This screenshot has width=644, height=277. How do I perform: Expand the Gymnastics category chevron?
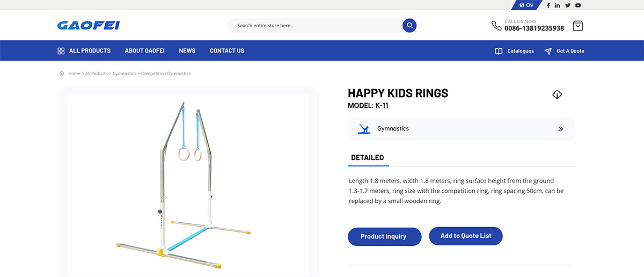[x=560, y=129]
